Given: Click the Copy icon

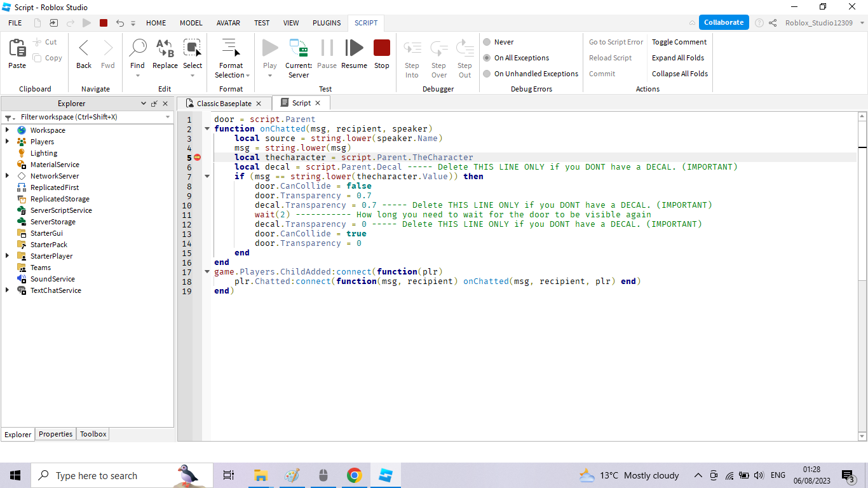Looking at the screenshot, I should point(37,58).
